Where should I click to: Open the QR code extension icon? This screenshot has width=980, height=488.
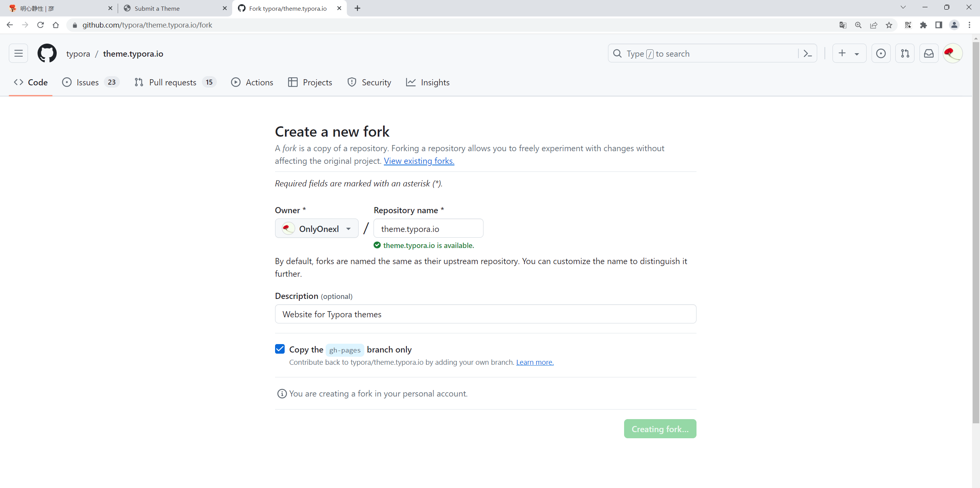click(908, 25)
